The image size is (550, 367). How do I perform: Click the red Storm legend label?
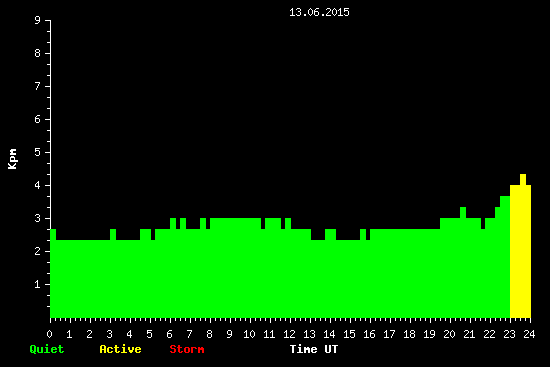(x=187, y=349)
